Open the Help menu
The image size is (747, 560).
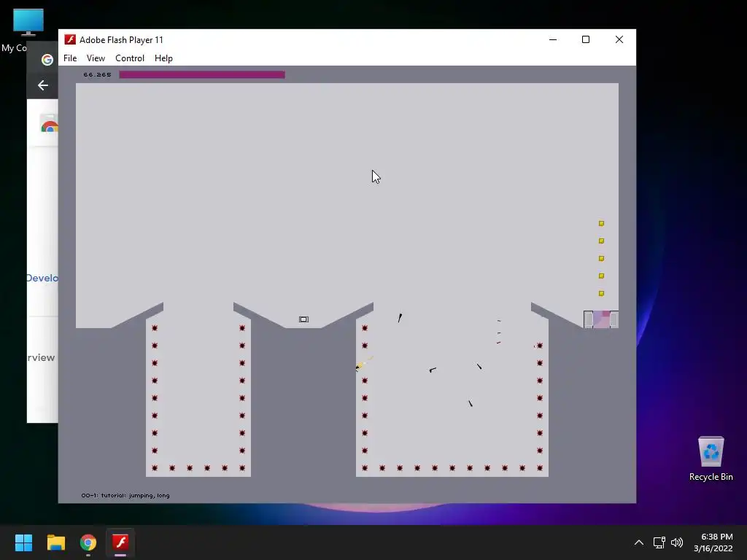click(x=163, y=58)
